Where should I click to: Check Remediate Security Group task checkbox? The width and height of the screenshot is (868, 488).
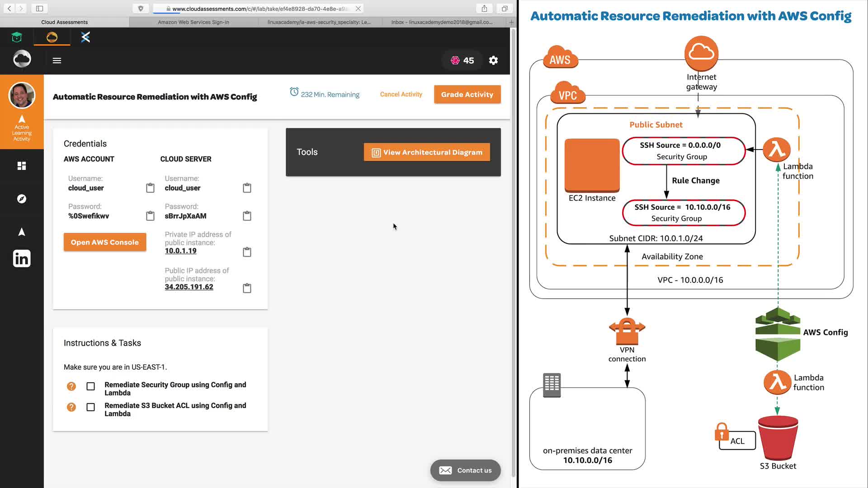point(91,387)
